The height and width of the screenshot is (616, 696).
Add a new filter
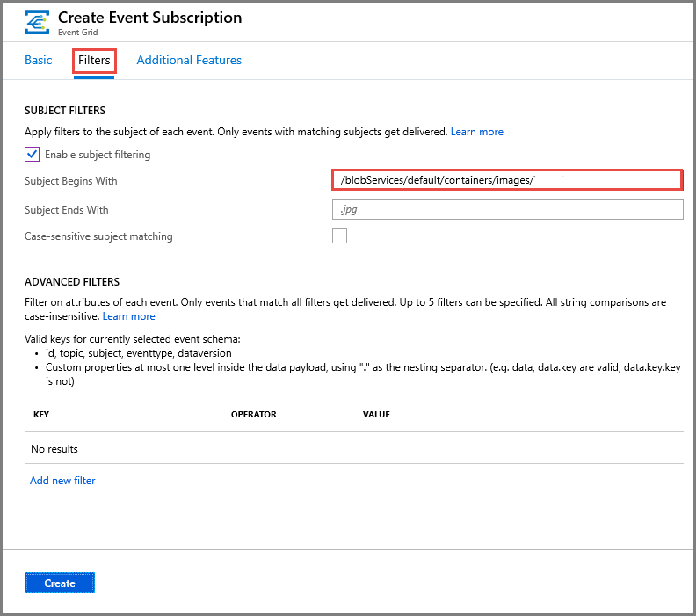click(x=62, y=481)
